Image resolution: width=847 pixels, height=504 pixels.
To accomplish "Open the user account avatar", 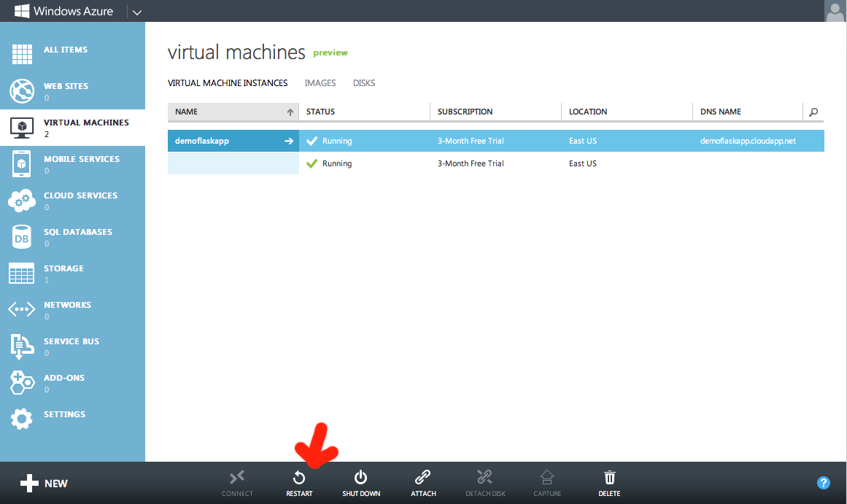I will (835, 11).
